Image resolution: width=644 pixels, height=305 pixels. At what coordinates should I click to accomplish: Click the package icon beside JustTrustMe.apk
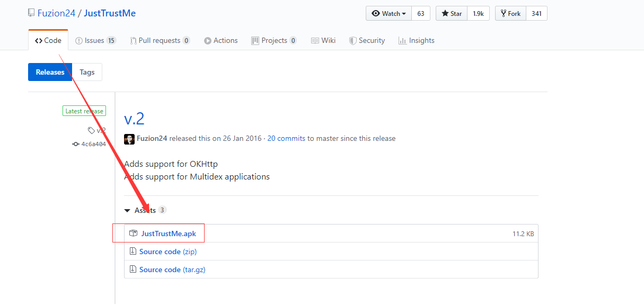point(134,234)
